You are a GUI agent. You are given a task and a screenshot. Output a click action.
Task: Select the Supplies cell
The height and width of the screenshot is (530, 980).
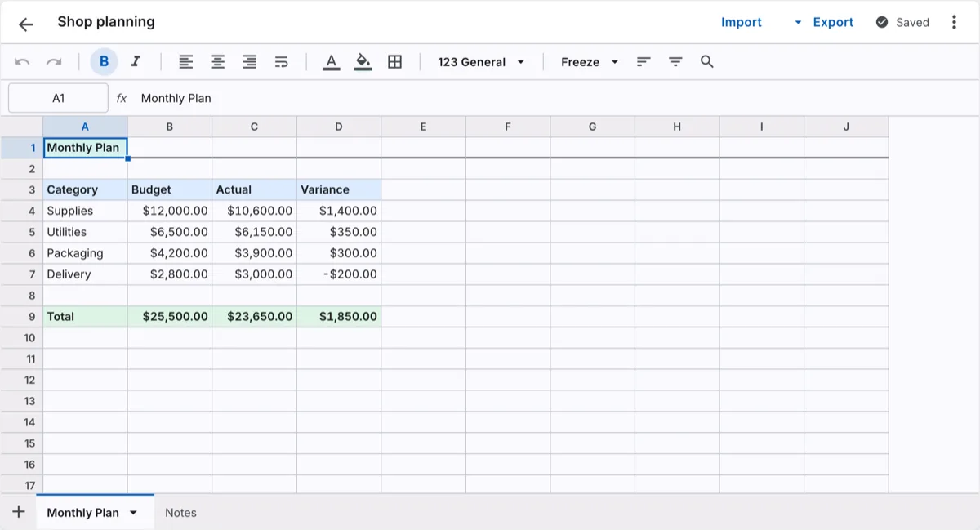click(85, 211)
